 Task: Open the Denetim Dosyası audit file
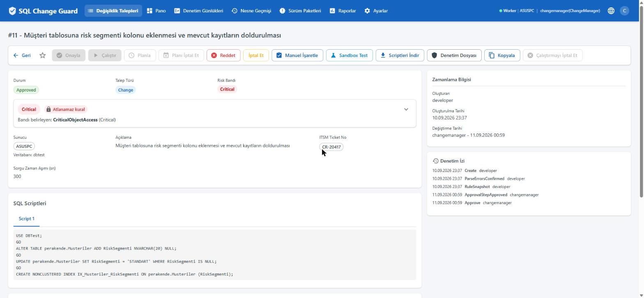coord(454,55)
